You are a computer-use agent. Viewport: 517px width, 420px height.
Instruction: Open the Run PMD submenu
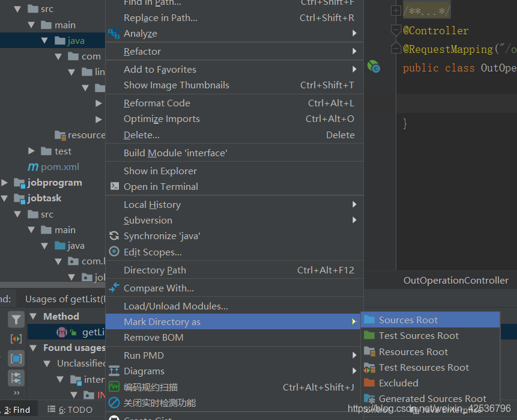234,355
